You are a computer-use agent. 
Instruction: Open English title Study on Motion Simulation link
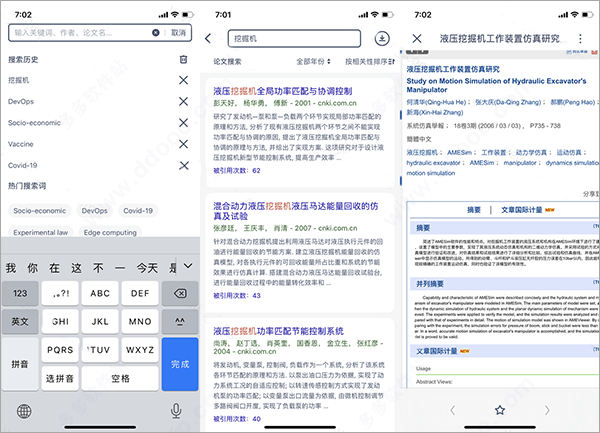tap(496, 85)
